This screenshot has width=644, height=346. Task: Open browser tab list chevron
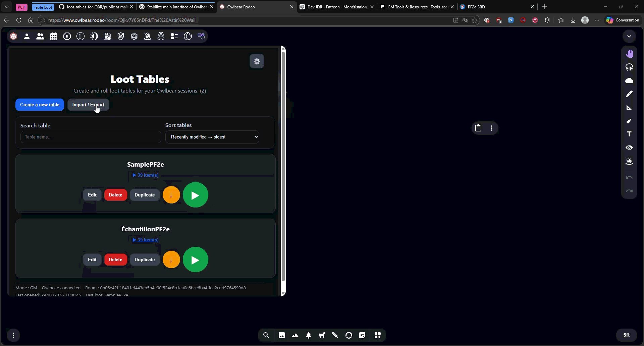pos(7,7)
